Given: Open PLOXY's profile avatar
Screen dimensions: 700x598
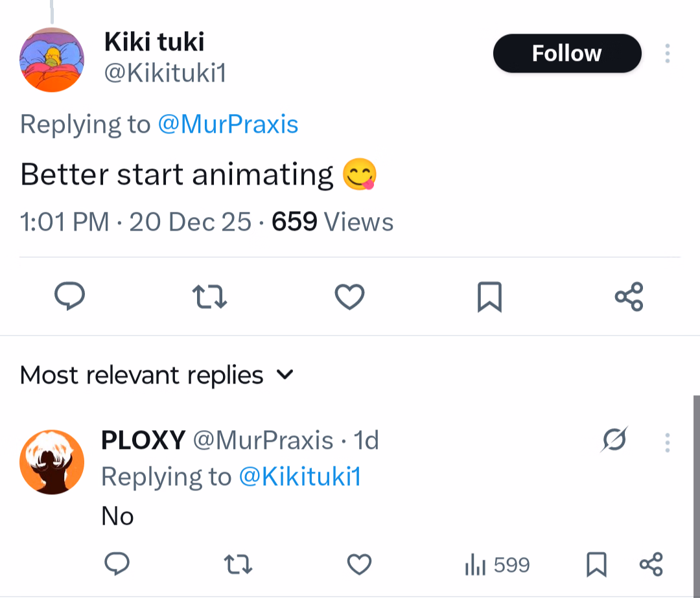Looking at the screenshot, I should pyautogui.click(x=52, y=462).
